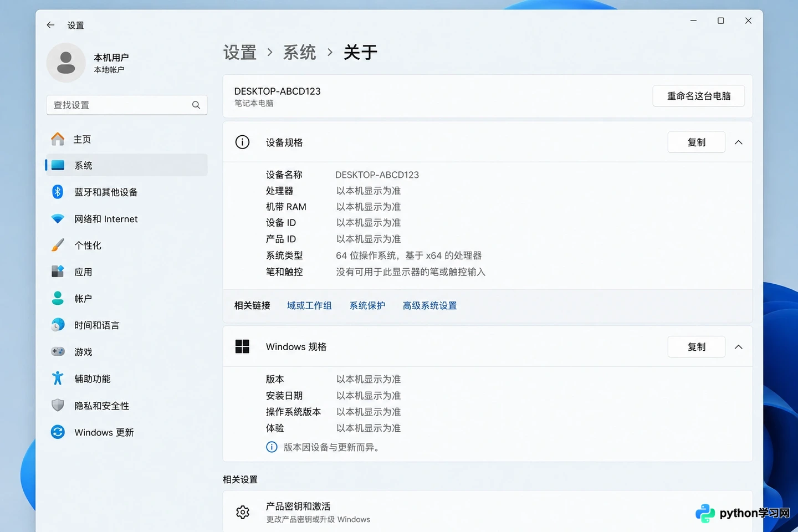Click the Windows logo beside Windows 规格
This screenshot has height=532, width=798.
(x=243, y=347)
